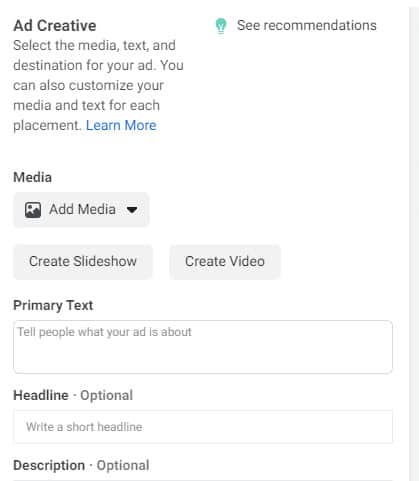This screenshot has width=419, height=481.
Task: Click the Optional text beside Description
Action: tap(123, 465)
